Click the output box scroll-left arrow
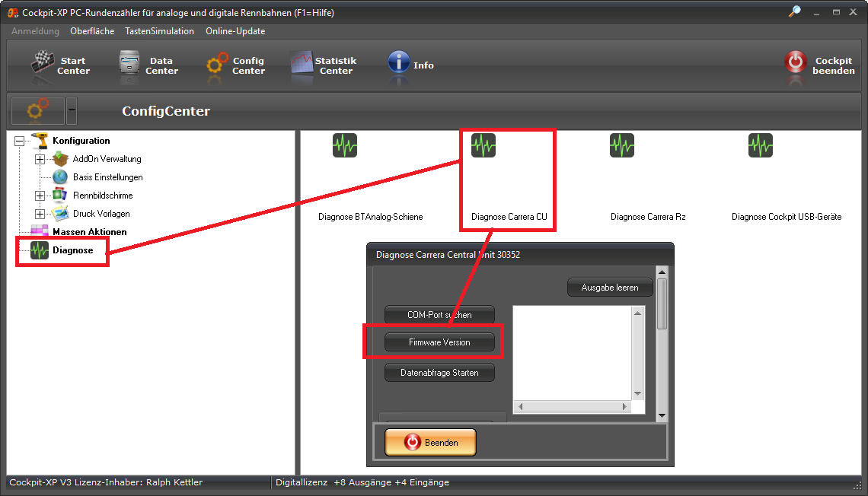 (x=520, y=406)
